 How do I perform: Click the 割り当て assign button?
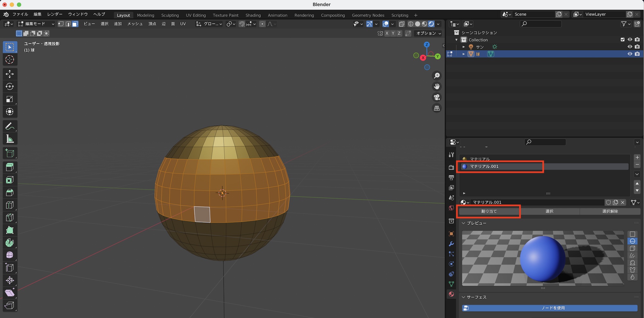[489, 211]
